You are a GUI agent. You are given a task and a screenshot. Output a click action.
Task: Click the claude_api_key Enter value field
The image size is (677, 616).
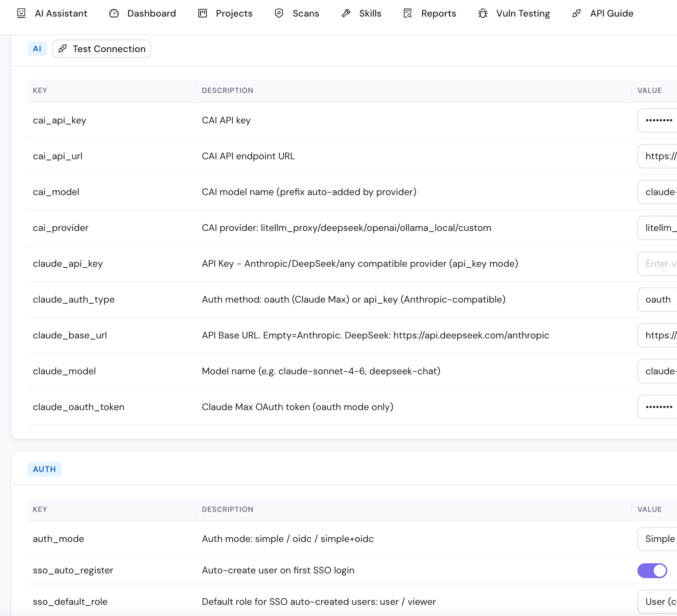[657, 264]
